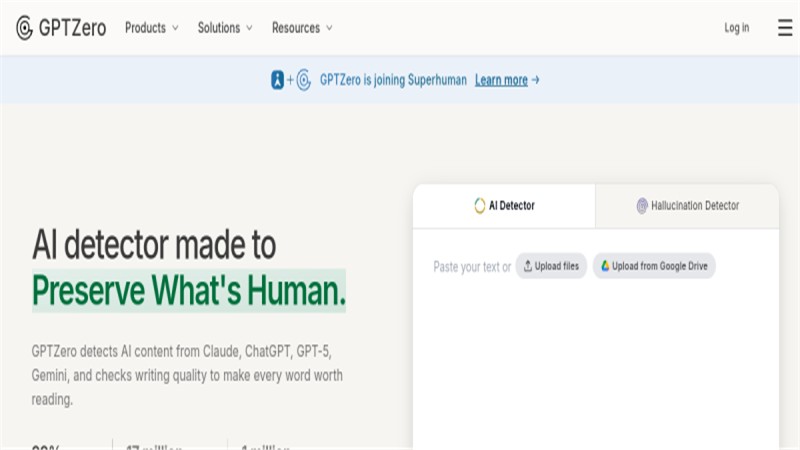The image size is (800, 450).
Task: Click the GPTZero wordmark text
Action: [x=72, y=28]
